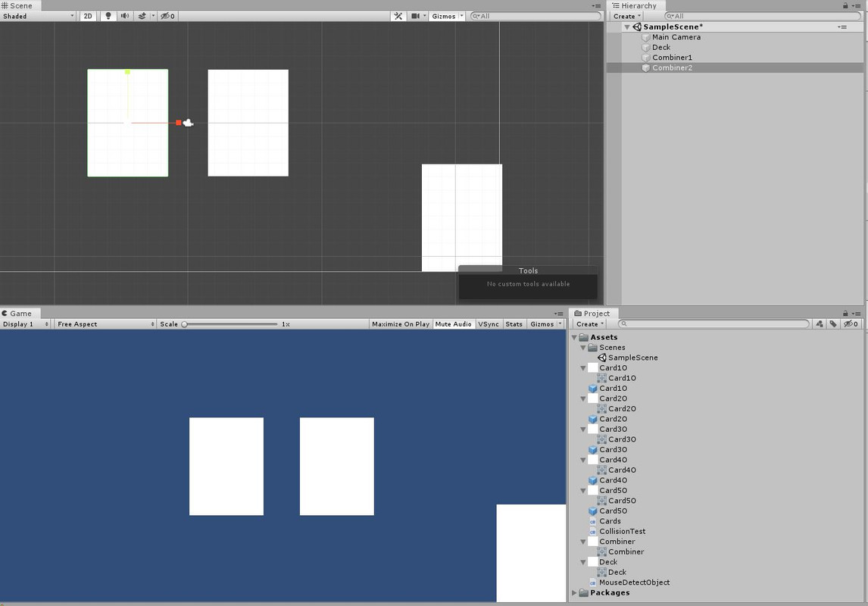Toggle skybox and effects icon in Scene toolbar
The width and height of the screenshot is (868, 606).
[142, 16]
